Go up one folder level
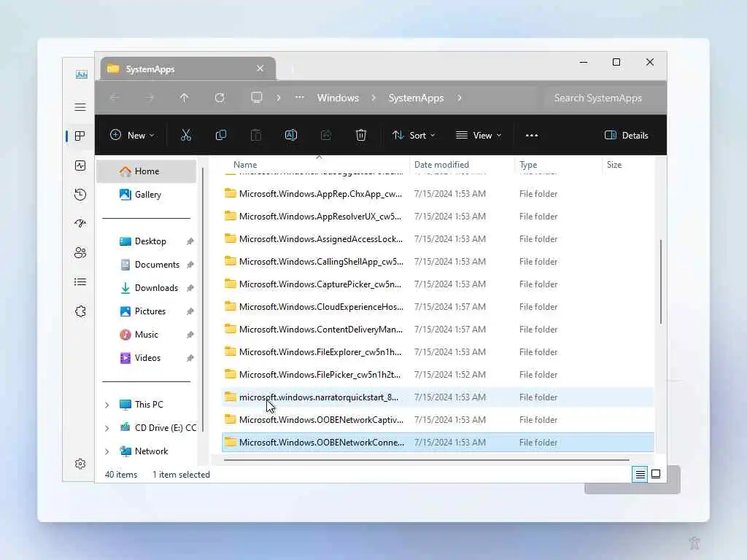Viewport: 747px width, 560px height. 184,98
